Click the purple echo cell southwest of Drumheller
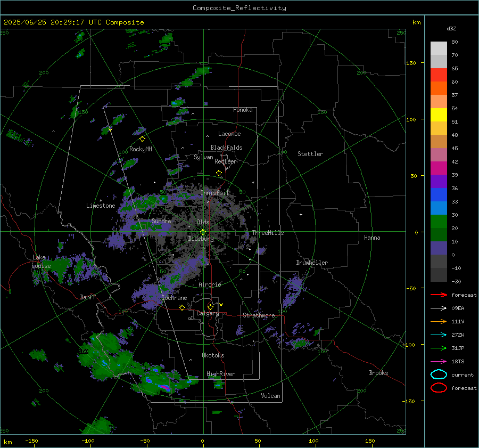 pos(294,290)
